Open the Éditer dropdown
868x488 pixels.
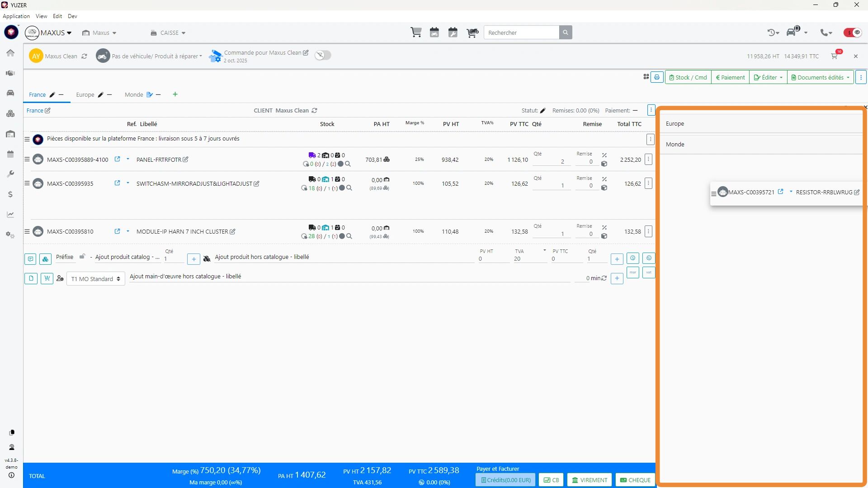click(x=768, y=77)
